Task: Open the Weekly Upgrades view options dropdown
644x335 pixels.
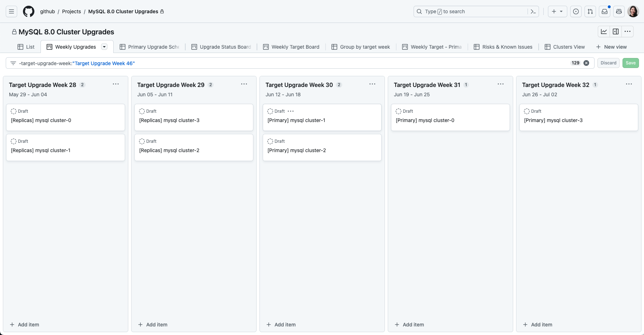Action: pyautogui.click(x=104, y=47)
